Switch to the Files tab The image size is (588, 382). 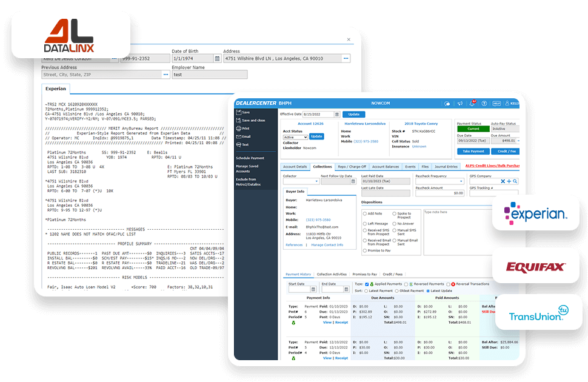[425, 167]
